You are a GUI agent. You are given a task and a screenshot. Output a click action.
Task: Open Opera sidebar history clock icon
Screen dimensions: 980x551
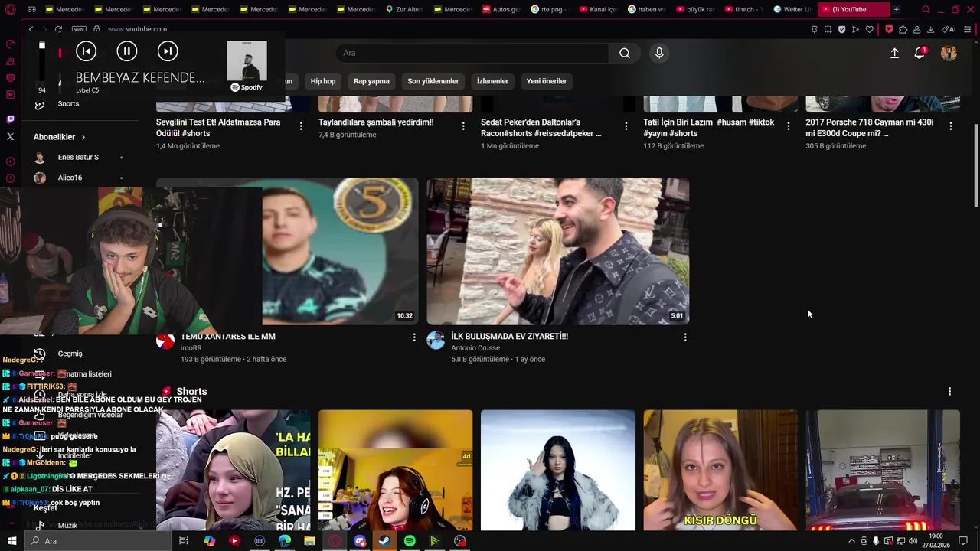point(10,178)
